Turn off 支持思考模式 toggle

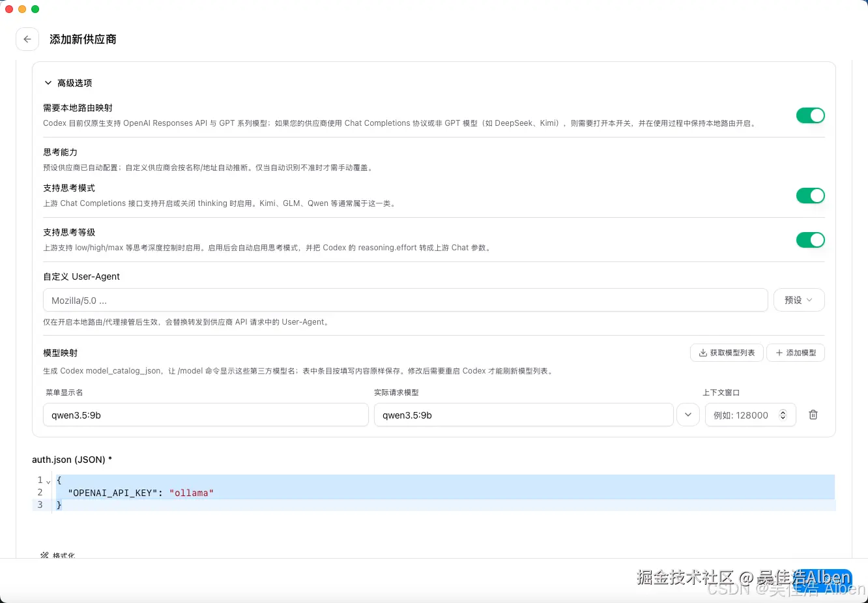(x=810, y=196)
